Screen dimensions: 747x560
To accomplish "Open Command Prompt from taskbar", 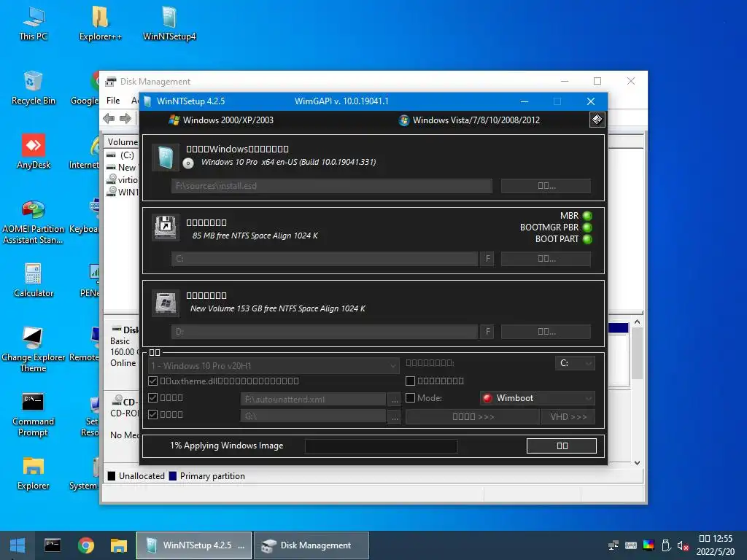I will pos(53,545).
